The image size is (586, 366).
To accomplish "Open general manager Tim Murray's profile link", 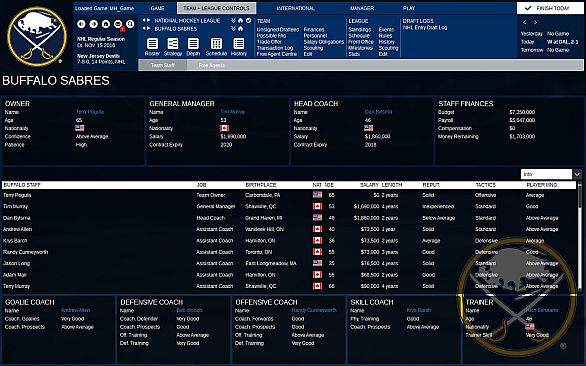I will click(x=232, y=112).
